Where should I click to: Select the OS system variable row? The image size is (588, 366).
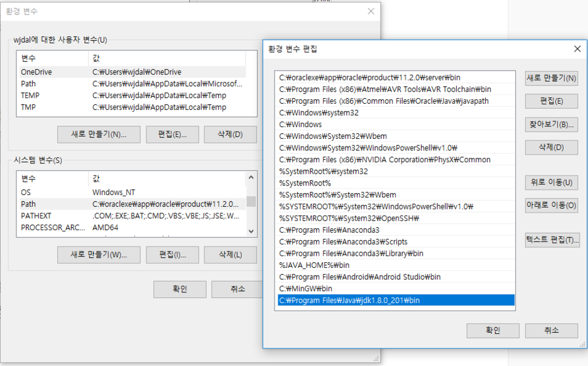pyautogui.click(x=133, y=192)
